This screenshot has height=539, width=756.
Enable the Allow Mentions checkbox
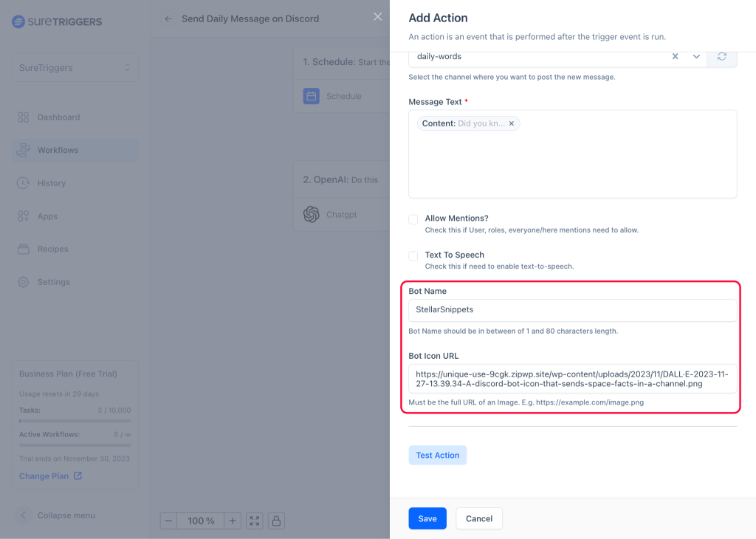coord(413,219)
